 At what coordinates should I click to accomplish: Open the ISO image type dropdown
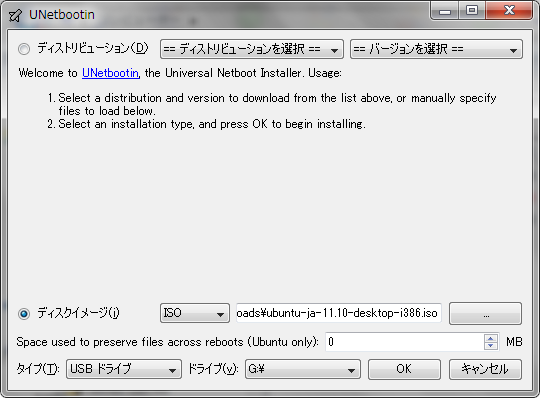point(195,313)
